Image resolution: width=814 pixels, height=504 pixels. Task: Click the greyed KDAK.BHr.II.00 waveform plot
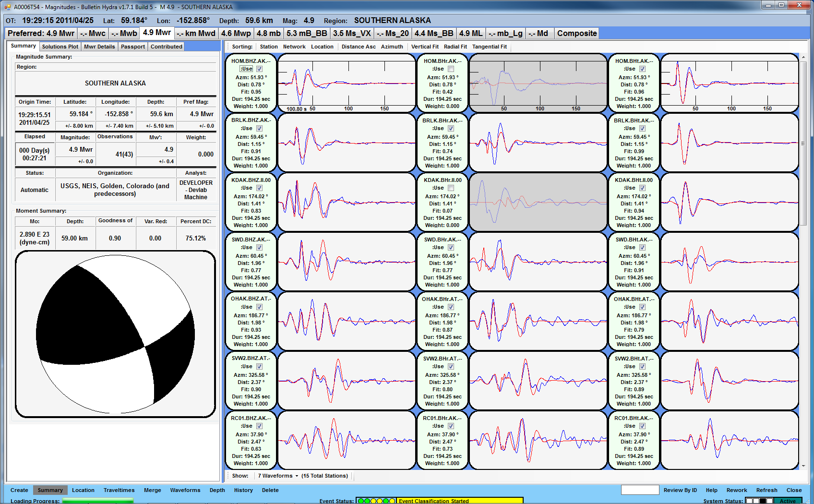(538, 202)
